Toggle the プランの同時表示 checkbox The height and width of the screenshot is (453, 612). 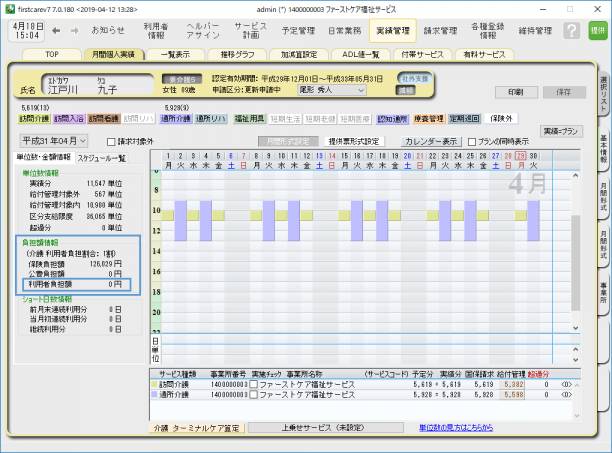coord(473,142)
